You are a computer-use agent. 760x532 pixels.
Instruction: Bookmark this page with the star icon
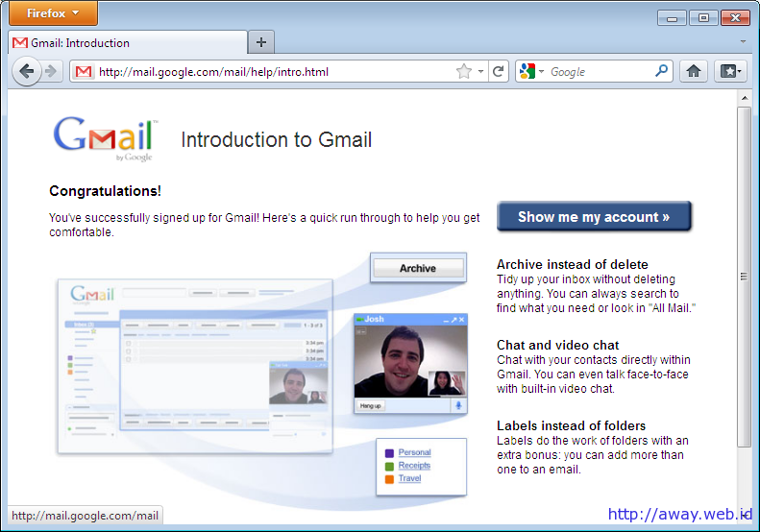[464, 72]
